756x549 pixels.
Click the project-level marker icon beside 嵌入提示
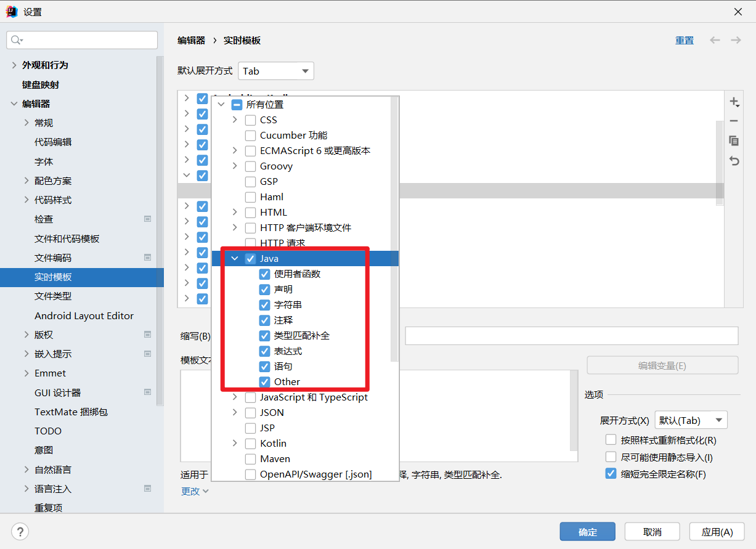pyautogui.click(x=147, y=354)
